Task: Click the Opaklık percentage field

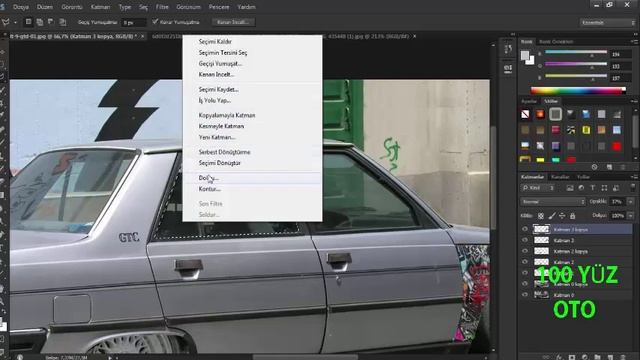Action: click(617, 202)
